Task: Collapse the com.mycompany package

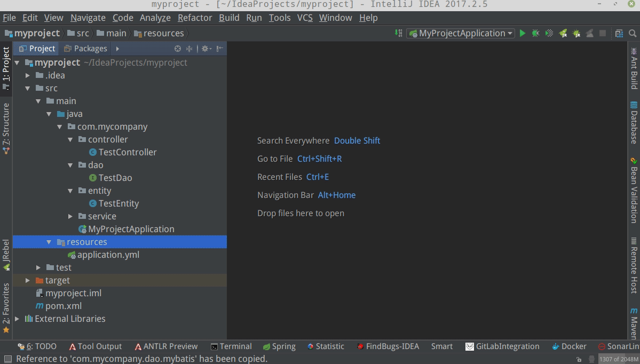Action: 60,127
